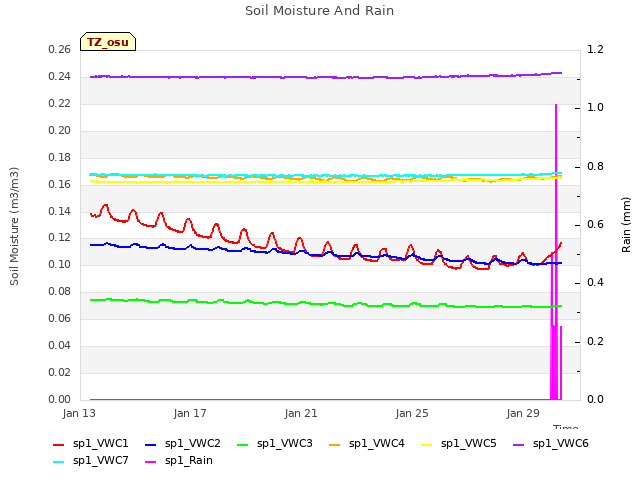This screenshot has height=480, width=640.
Task: Click the sp1_VWC7 legend entry
Action: [91, 461]
